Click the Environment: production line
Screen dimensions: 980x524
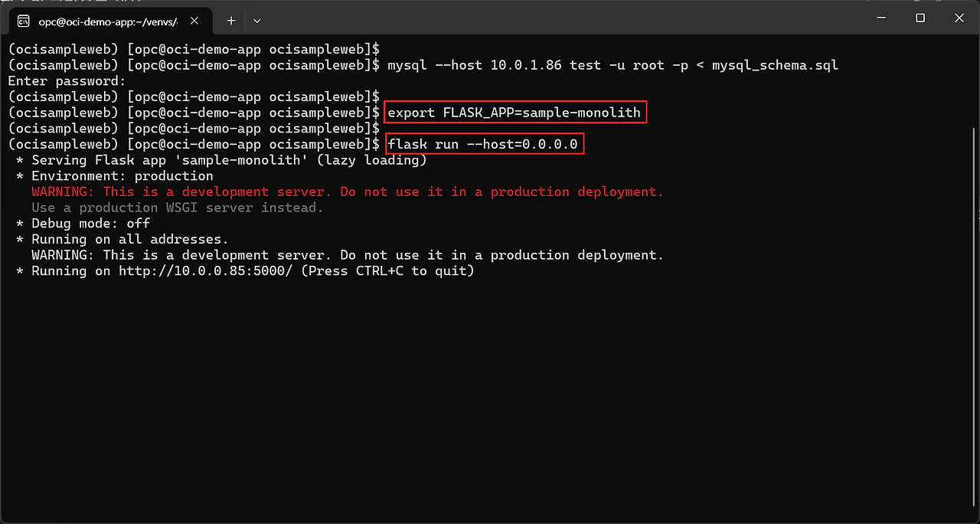pos(122,176)
